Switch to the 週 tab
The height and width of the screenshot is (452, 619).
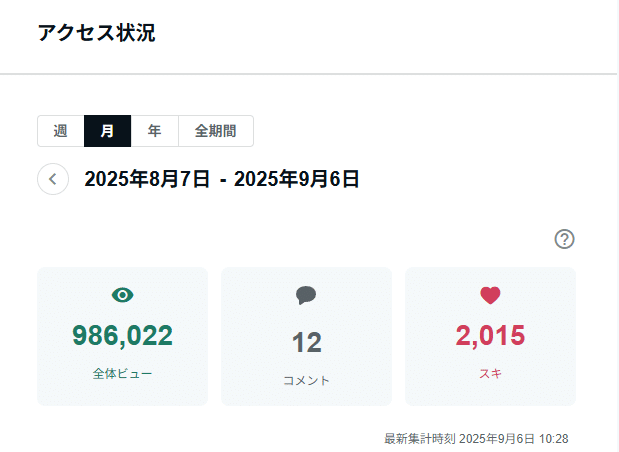[61, 131]
